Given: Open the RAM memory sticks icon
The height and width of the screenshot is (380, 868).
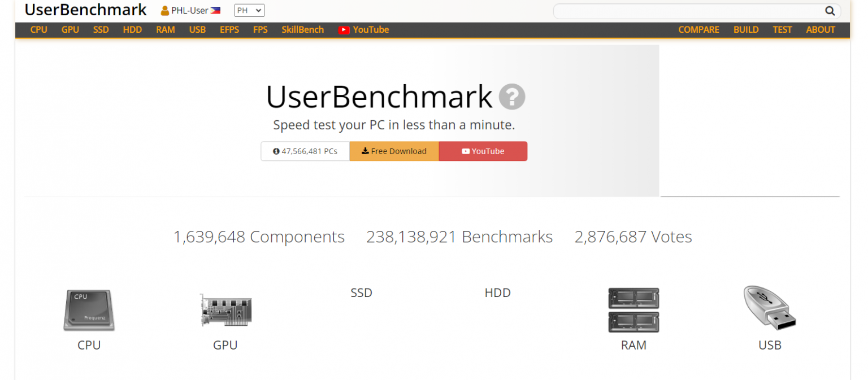Looking at the screenshot, I should [633, 310].
